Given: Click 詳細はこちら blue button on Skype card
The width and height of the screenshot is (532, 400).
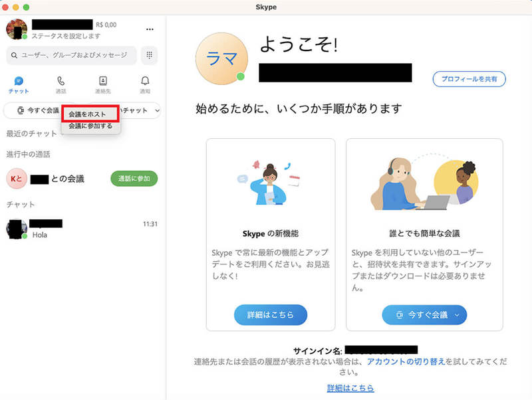Looking at the screenshot, I should click(x=271, y=314).
